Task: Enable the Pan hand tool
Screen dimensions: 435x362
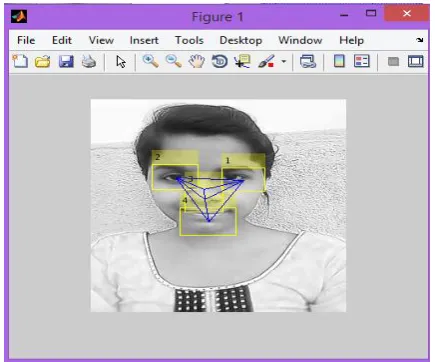Action: (197, 62)
